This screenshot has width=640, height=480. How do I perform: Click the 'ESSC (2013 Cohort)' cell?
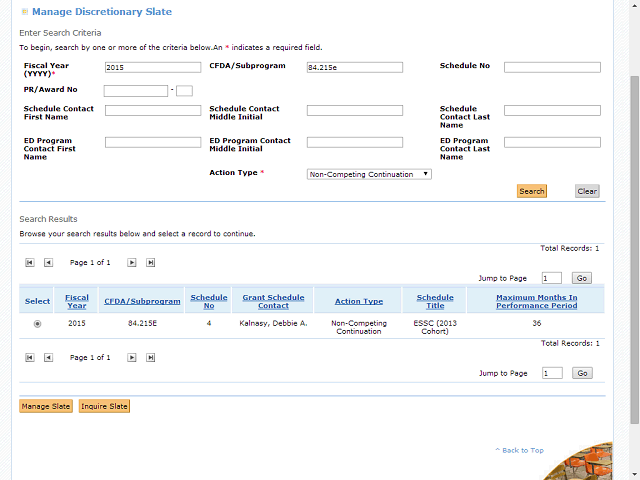click(435, 327)
